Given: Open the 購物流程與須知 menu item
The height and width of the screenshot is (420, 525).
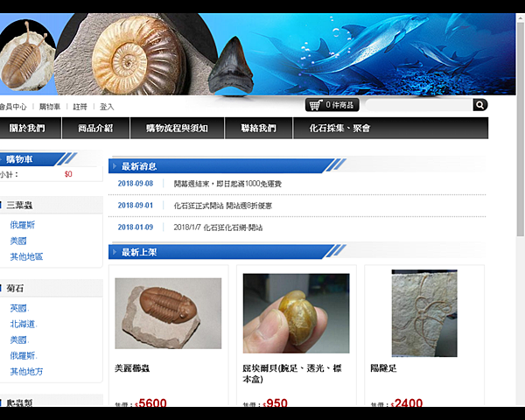Looking at the screenshot, I should click(x=177, y=128).
